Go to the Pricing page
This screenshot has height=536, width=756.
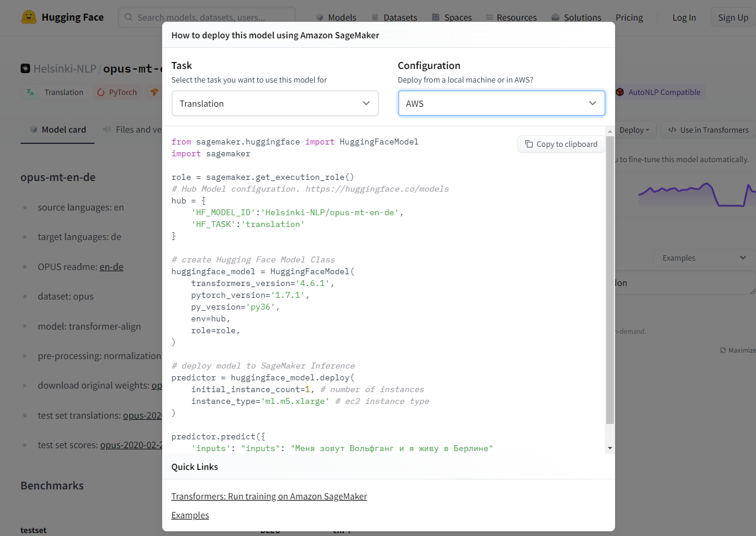coord(629,18)
